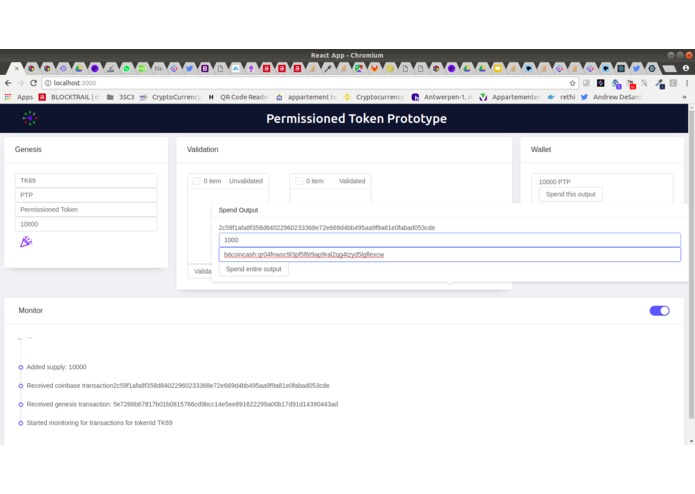Switch to the WhatsApp browser tab

click(126, 68)
